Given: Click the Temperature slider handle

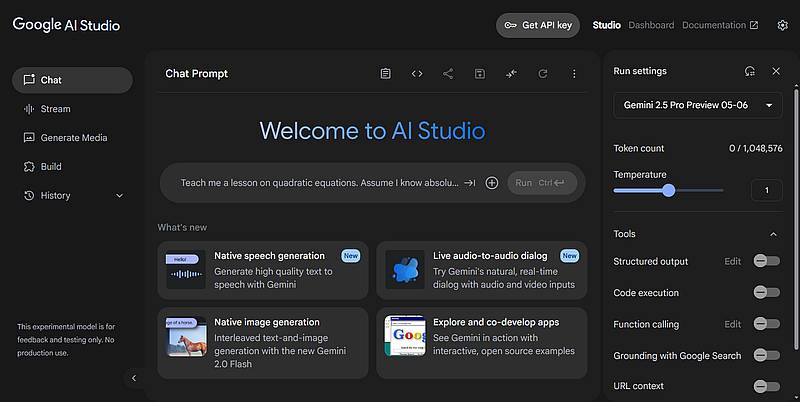Looking at the screenshot, I should coord(668,190).
